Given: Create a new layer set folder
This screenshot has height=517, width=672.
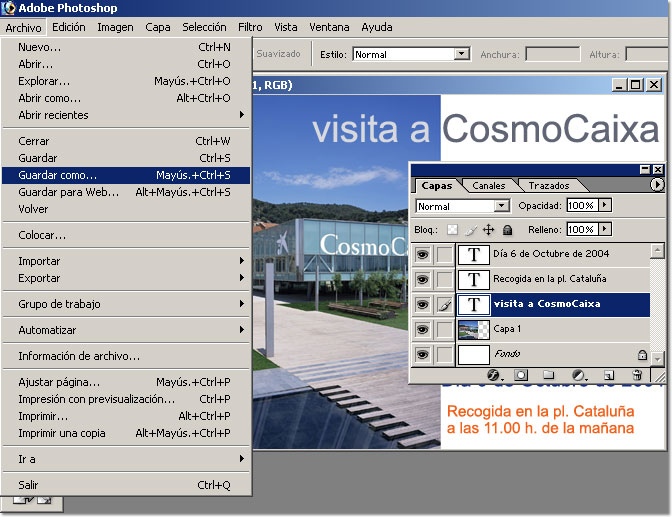Looking at the screenshot, I should [x=549, y=375].
